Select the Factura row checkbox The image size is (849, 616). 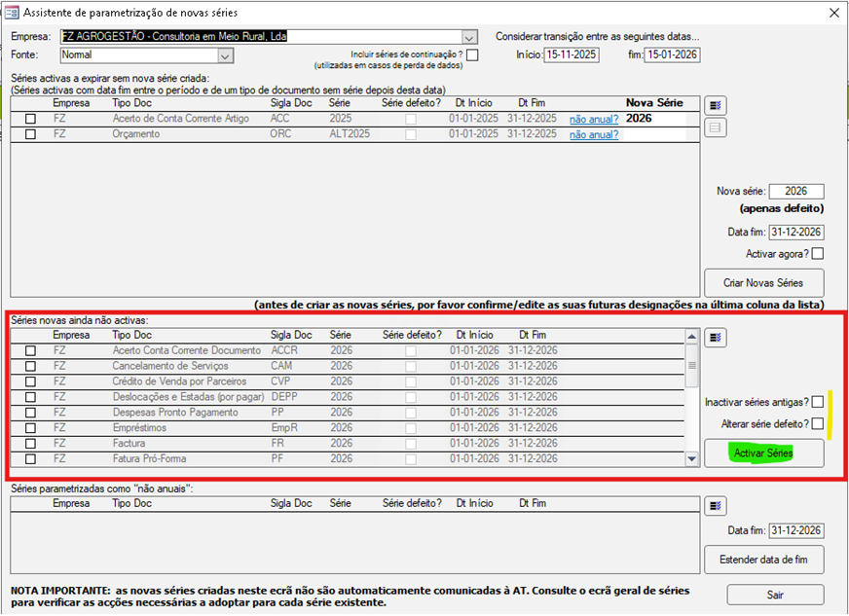point(30,442)
